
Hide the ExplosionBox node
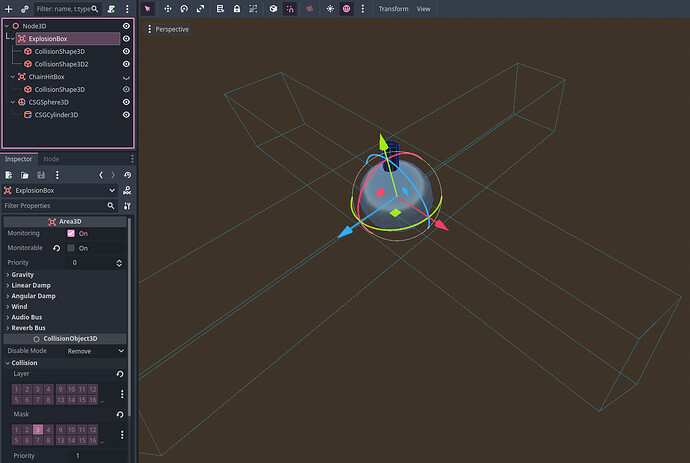pyautogui.click(x=126, y=39)
